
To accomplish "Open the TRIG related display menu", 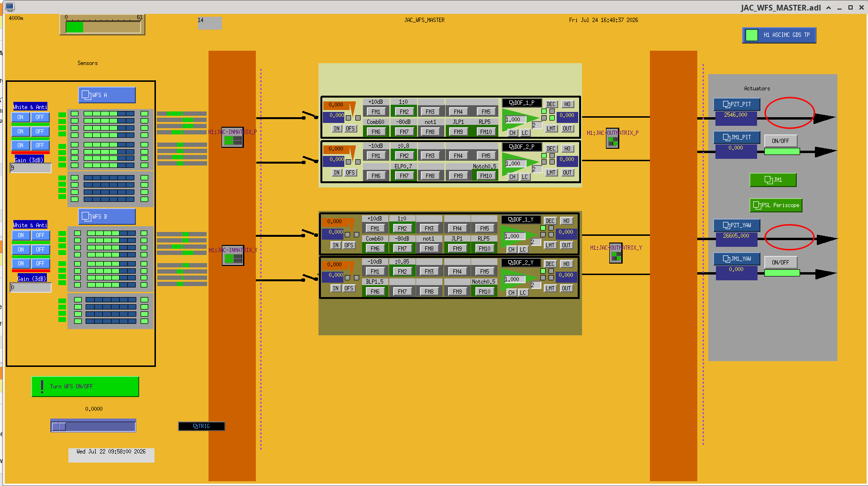I will coord(201,426).
